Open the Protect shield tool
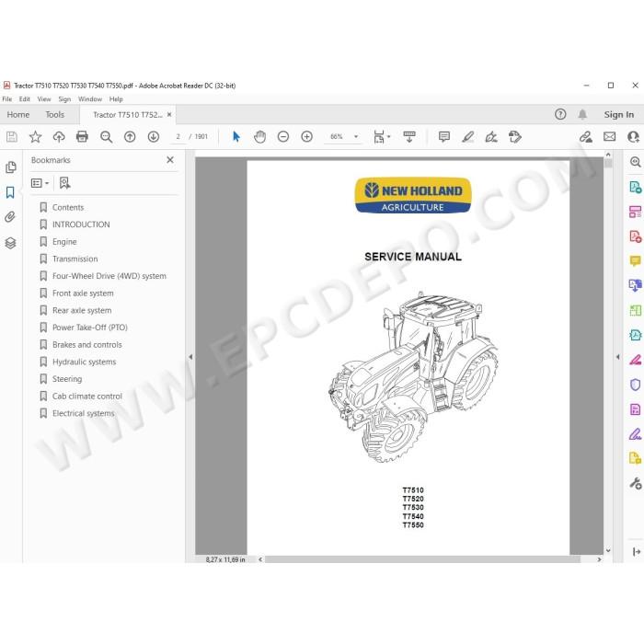This screenshot has width=644, height=644. point(635,385)
